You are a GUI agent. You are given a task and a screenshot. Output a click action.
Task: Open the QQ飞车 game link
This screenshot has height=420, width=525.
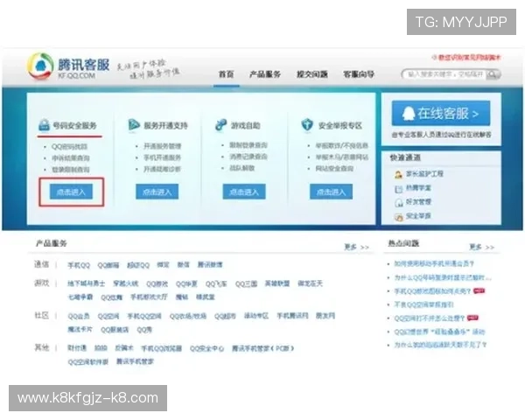pos(216,283)
